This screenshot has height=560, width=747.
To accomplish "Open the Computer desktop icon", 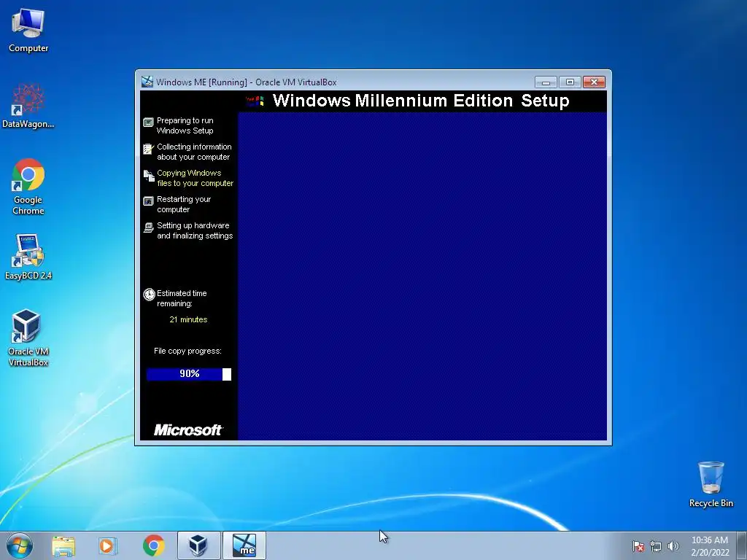I will click(28, 31).
